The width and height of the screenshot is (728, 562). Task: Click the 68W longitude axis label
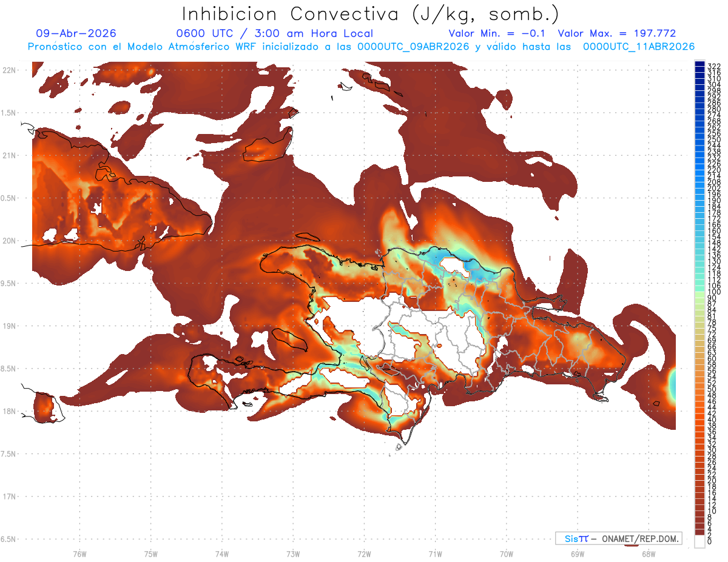click(649, 554)
